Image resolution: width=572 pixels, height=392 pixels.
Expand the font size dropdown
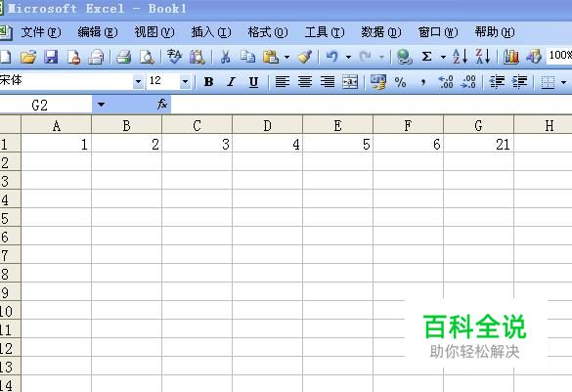[186, 82]
